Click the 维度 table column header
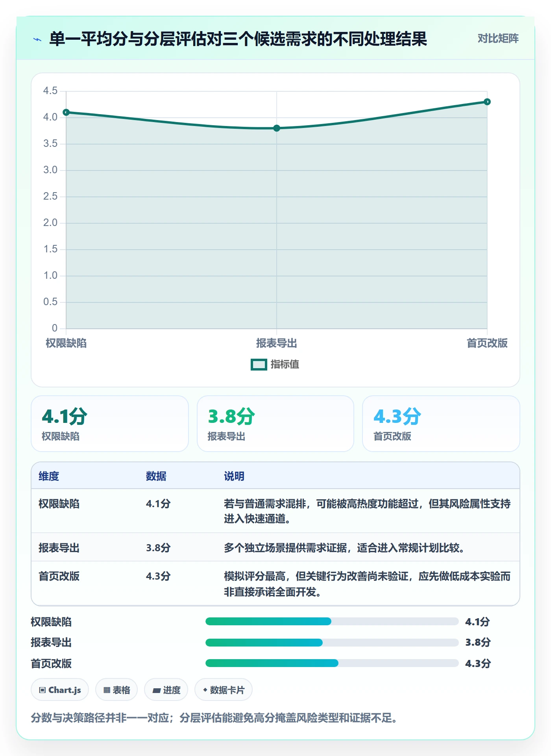Screen dimensions: 551x756 (x=49, y=476)
